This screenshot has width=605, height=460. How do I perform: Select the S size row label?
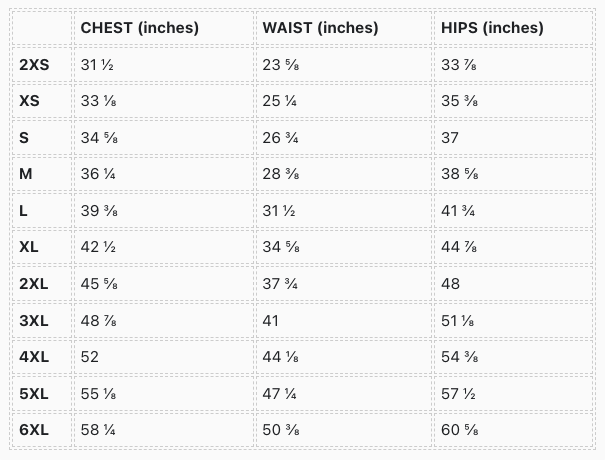[24, 137]
